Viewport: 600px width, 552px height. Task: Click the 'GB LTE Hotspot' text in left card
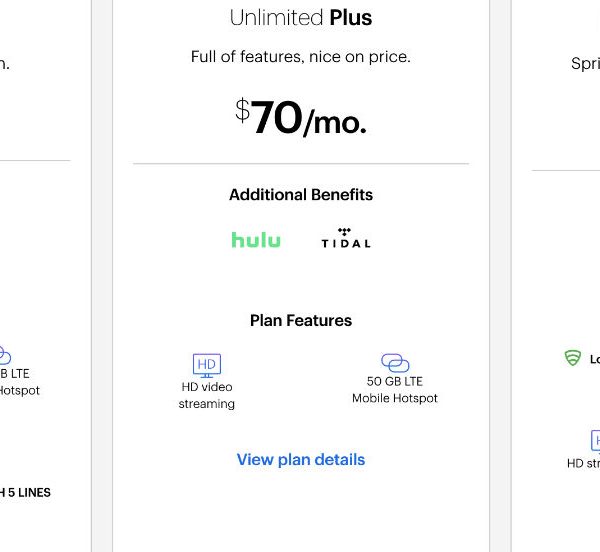(x=20, y=382)
